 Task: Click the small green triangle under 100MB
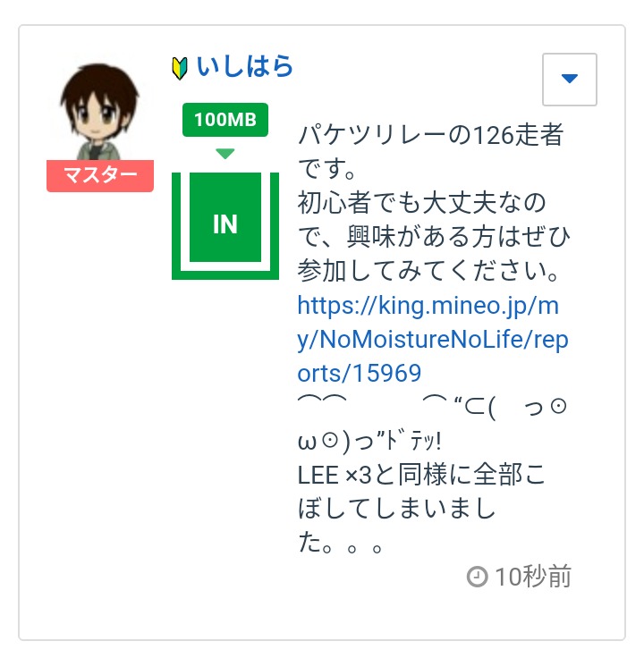tap(225, 154)
